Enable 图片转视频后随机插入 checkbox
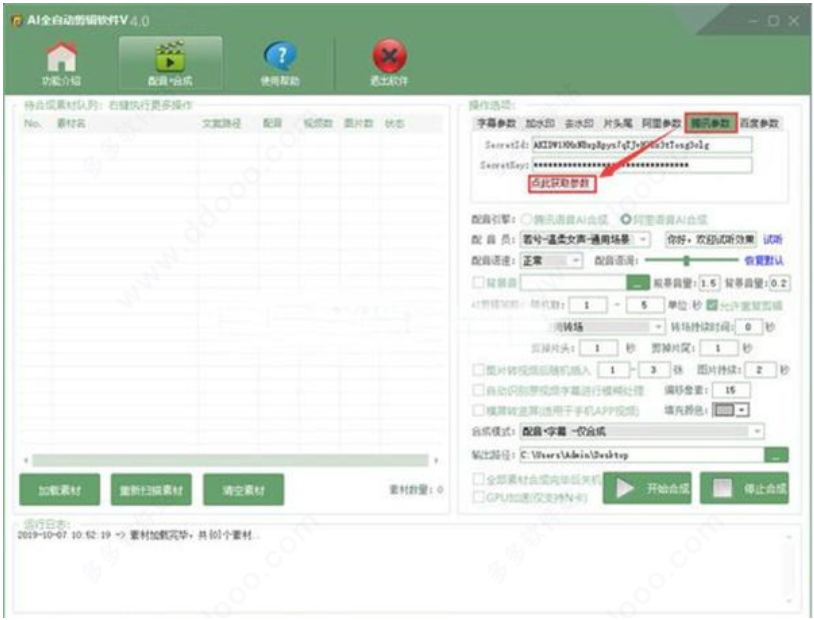The height and width of the screenshot is (620, 814). tap(478, 370)
